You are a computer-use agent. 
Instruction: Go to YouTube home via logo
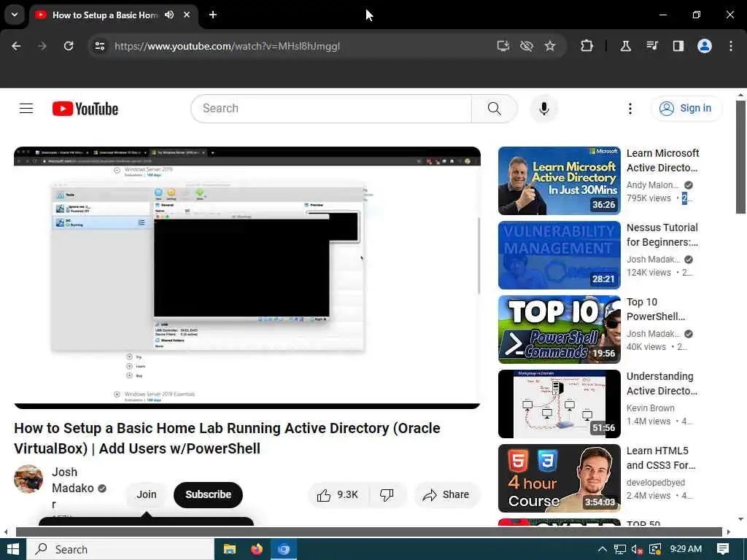[x=85, y=109]
